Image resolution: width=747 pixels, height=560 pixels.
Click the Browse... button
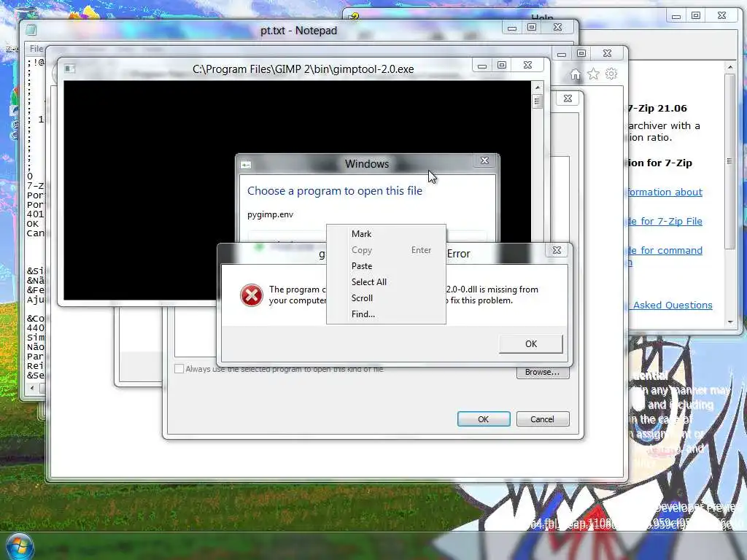tap(542, 372)
